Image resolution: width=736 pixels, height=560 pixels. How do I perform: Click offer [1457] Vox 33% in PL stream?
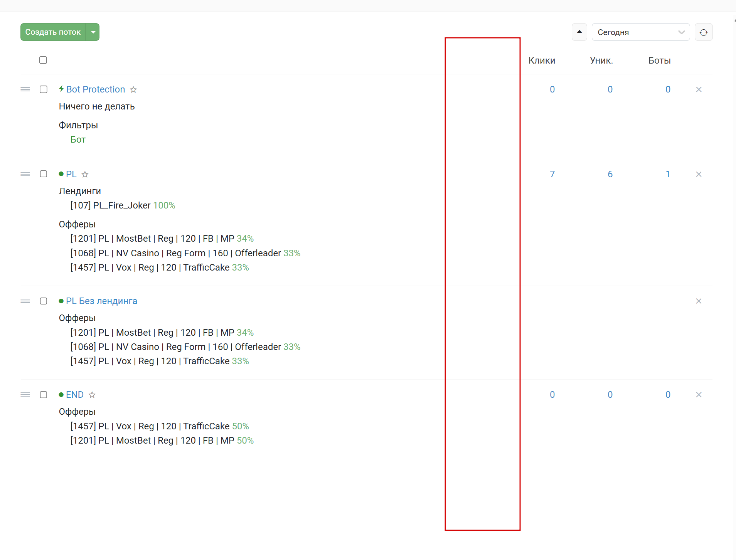(x=160, y=267)
